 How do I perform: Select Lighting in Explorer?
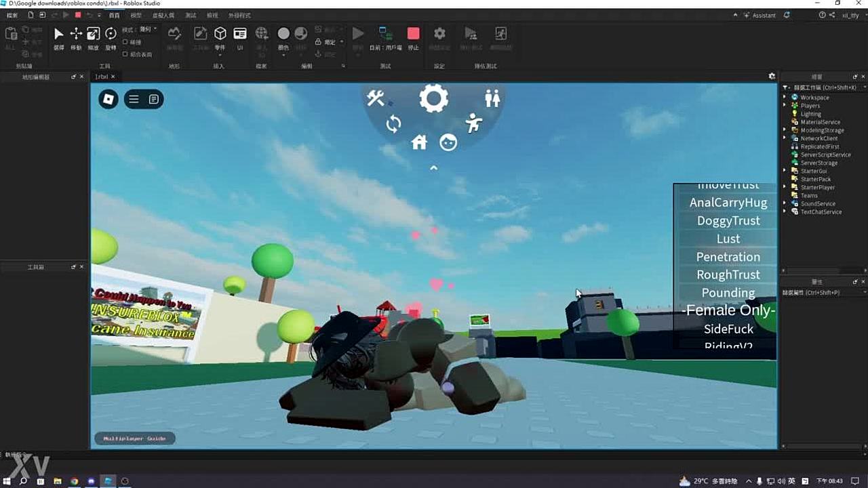click(x=810, y=114)
